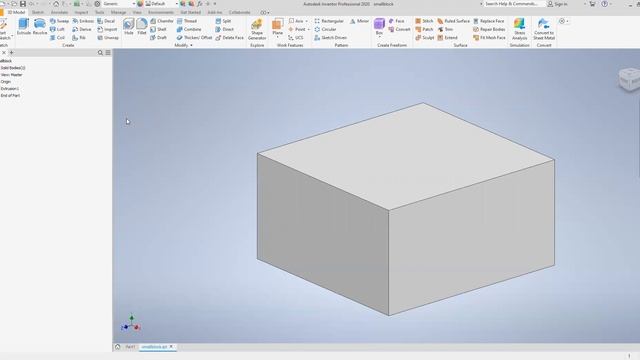Open the View ribbon tab

point(137,12)
